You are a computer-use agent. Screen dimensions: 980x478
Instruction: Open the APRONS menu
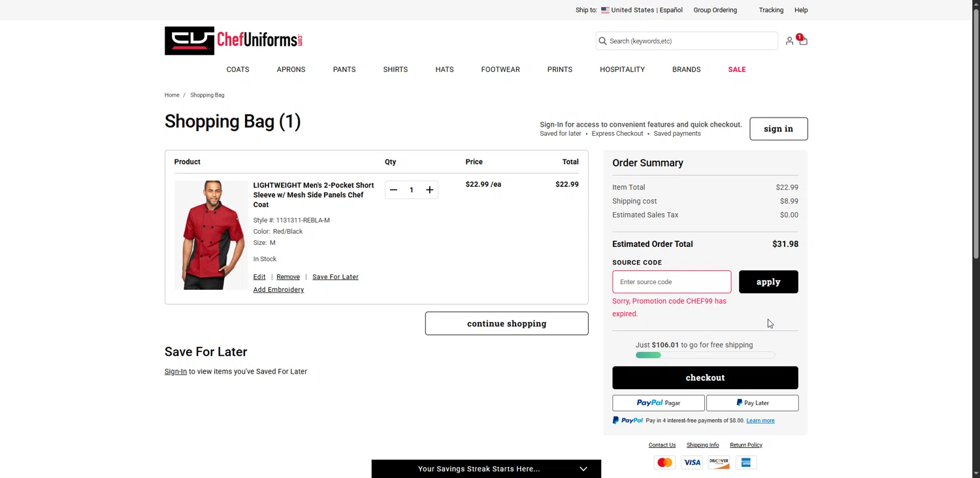tap(291, 69)
